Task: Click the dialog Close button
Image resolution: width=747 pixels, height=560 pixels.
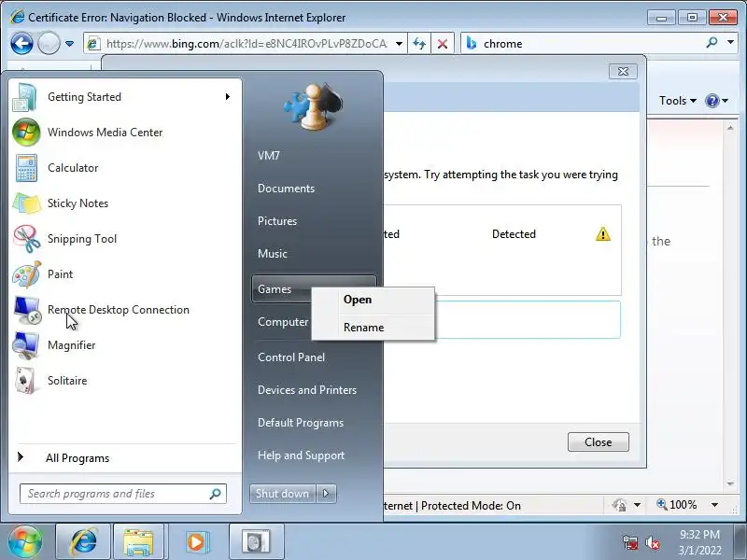Action: pyautogui.click(x=598, y=441)
